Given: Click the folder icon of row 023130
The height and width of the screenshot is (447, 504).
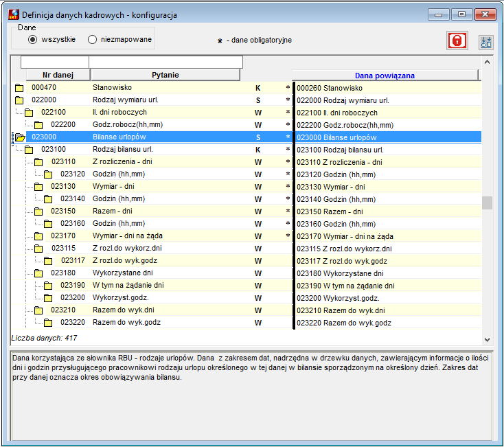Looking at the screenshot, I should pos(38,187).
